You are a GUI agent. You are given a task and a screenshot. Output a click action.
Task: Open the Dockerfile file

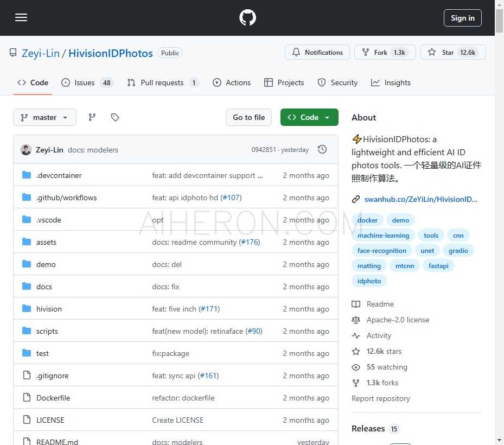coord(53,398)
